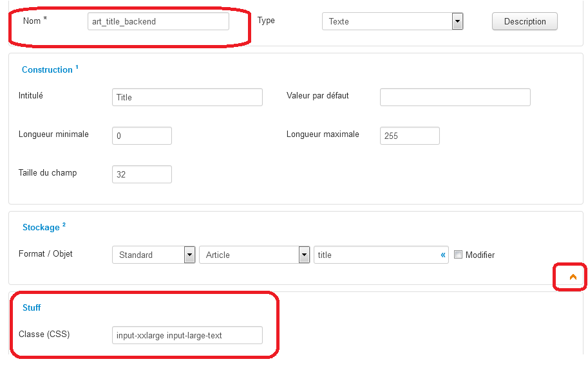The height and width of the screenshot is (366, 588).
Task: Click the blue double-arrow in title field
Action: pyautogui.click(x=443, y=255)
